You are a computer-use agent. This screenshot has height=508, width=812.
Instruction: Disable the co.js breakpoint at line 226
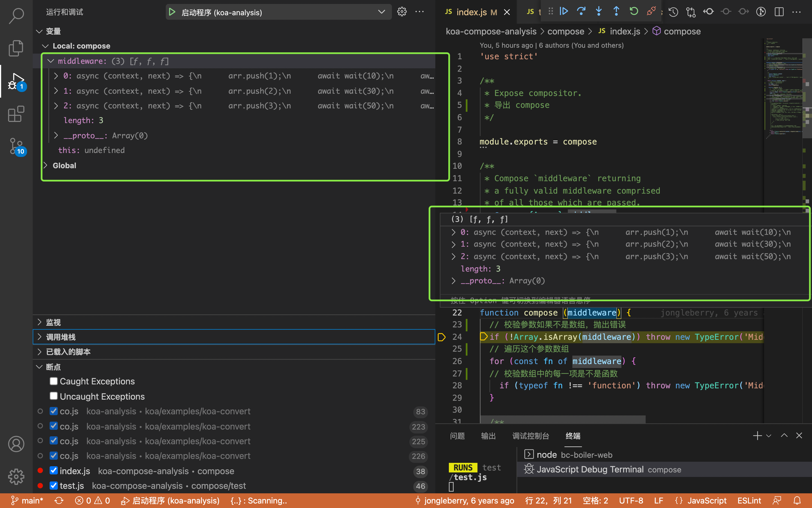(x=54, y=456)
